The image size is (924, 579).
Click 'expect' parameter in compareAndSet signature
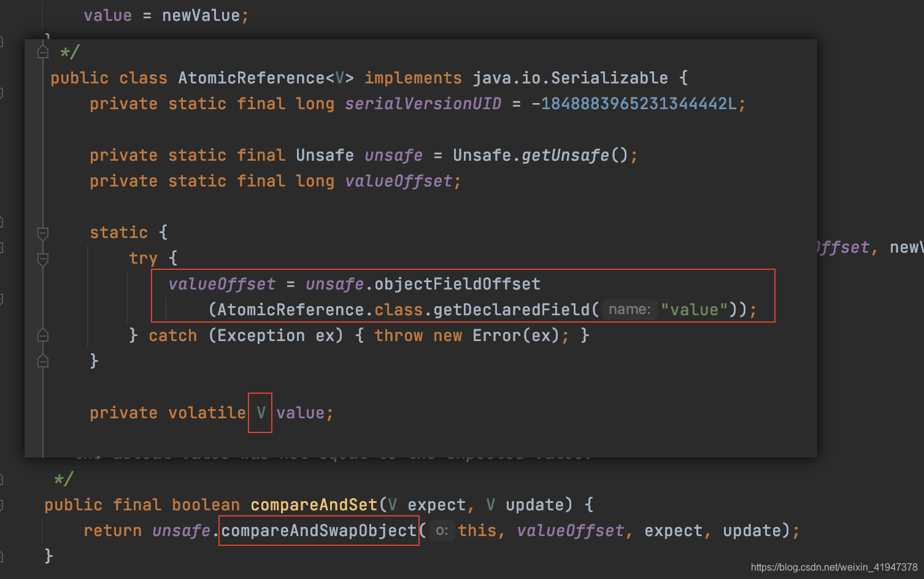coord(437,505)
